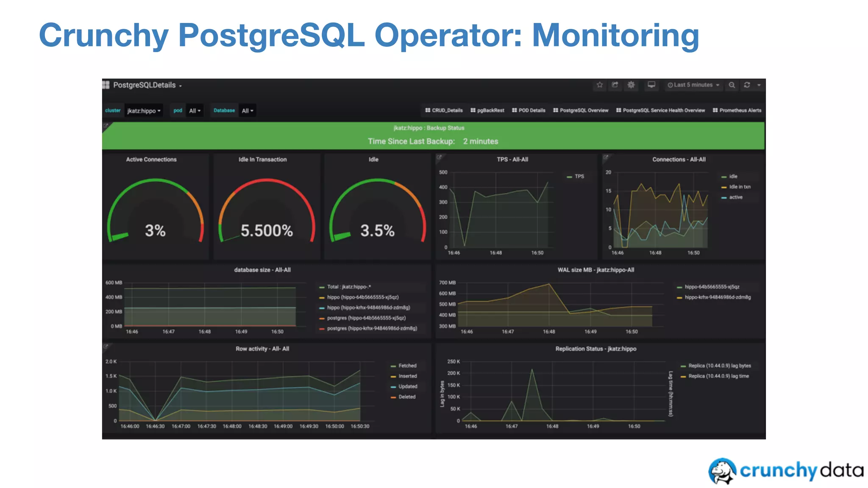Open the Last 5 minutes time picker
Viewport: 868px width, 488px height.
(x=693, y=85)
